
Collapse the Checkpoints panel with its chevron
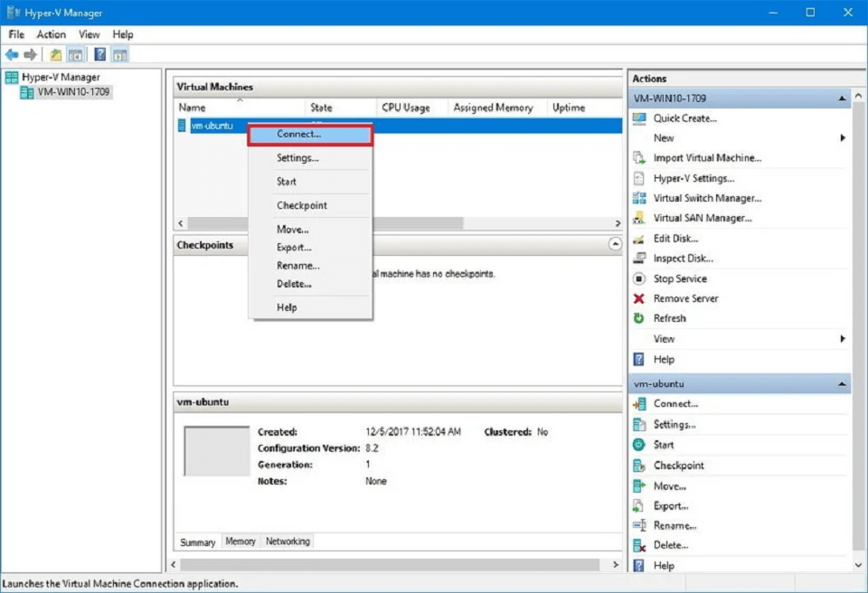click(x=615, y=244)
